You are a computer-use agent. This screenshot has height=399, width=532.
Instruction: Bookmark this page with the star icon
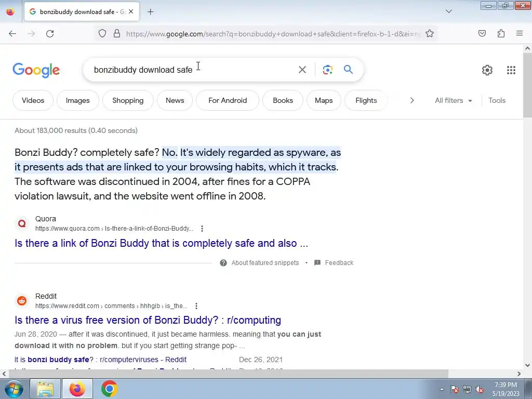tap(430, 34)
